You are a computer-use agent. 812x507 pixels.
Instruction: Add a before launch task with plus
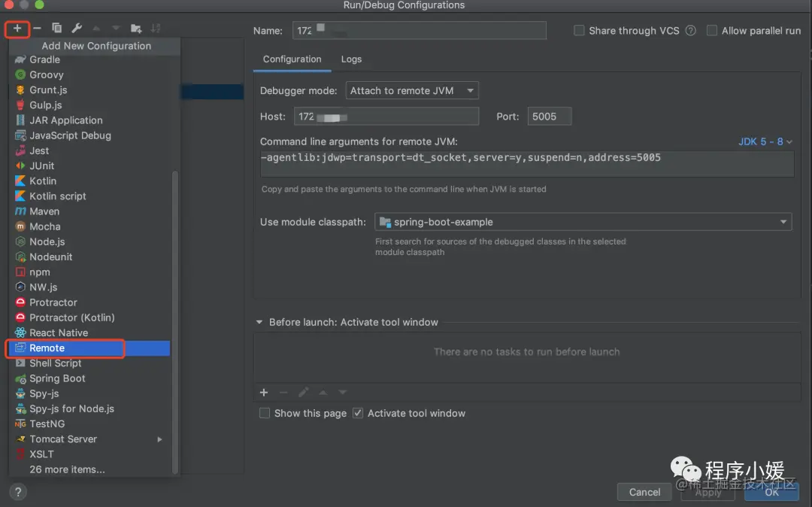point(264,393)
